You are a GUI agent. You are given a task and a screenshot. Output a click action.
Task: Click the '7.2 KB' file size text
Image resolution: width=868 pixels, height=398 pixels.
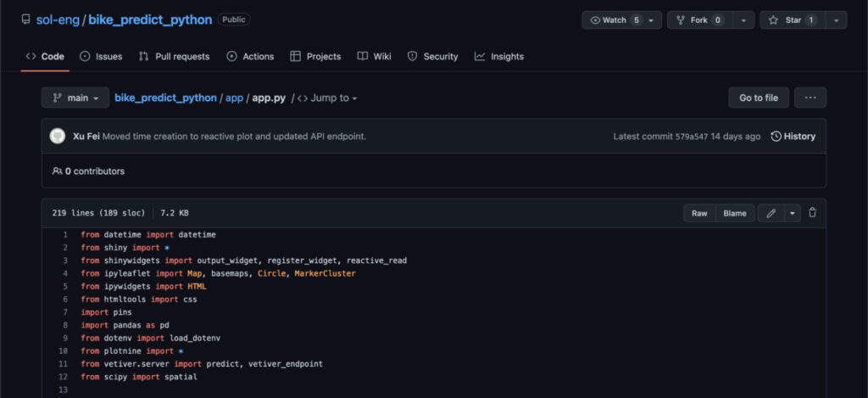click(x=175, y=213)
